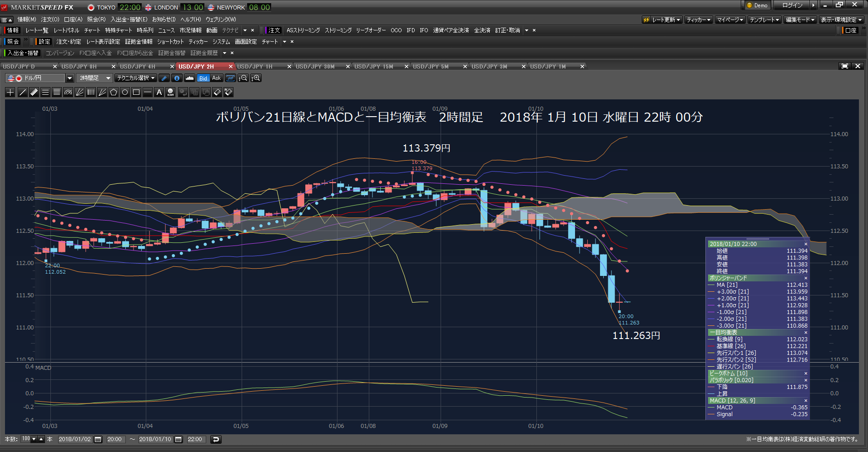Click the blue info icon
The image size is (868, 452).
[x=177, y=78]
